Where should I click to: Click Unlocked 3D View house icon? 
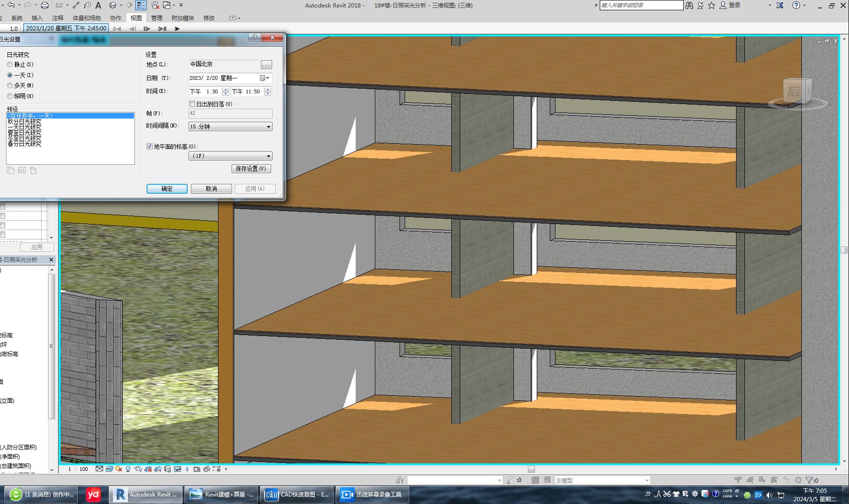pyautogui.click(x=168, y=469)
